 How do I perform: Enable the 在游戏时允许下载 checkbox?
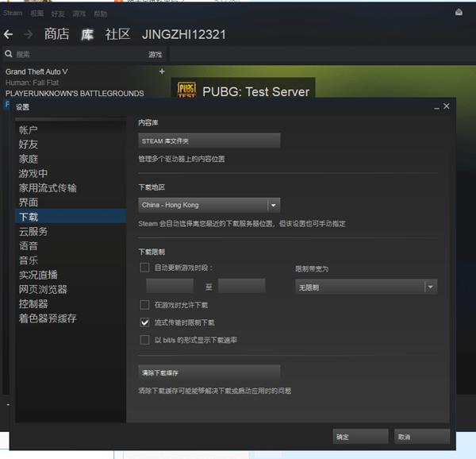[144, 305]
